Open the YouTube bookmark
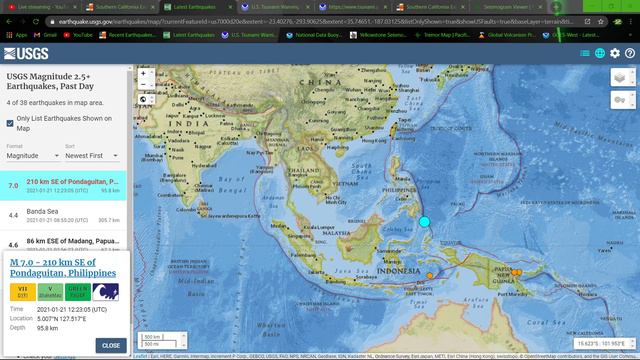Screen dimensions: 640x360 [78, 35]
